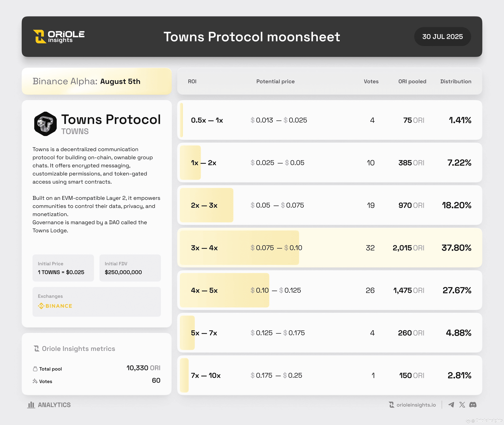Click the Oriole icon next to orioleinsights.io
The width and height of the screenshot is (504, 425).
(391, 405)
